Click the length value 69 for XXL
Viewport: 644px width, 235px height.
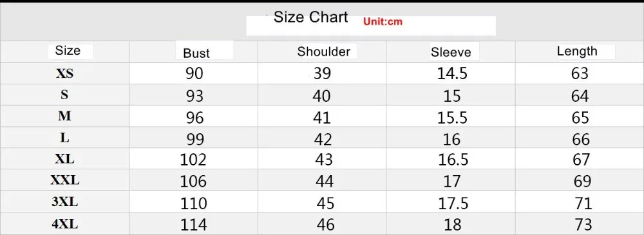click(582, 181)
